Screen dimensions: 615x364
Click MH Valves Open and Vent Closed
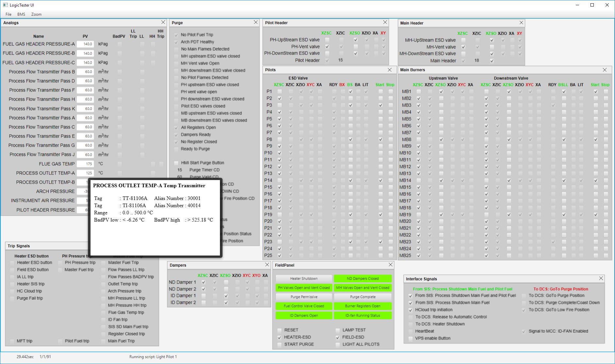coord(363,288)
